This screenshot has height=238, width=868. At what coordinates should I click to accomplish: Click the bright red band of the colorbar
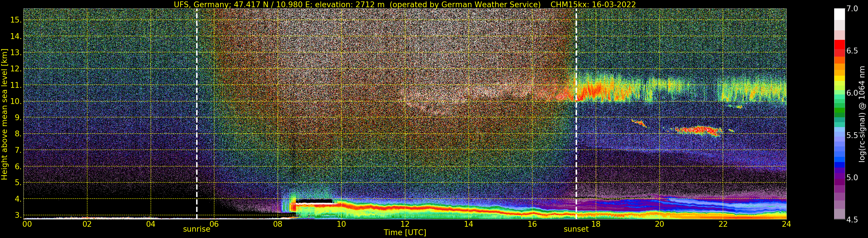click(839, 44)
